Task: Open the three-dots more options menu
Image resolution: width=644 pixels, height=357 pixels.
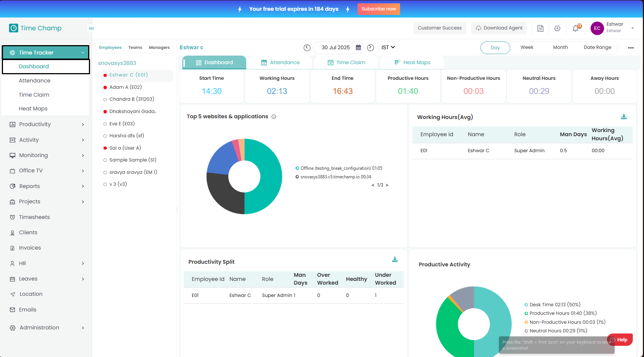Action: tap(631, 48)
